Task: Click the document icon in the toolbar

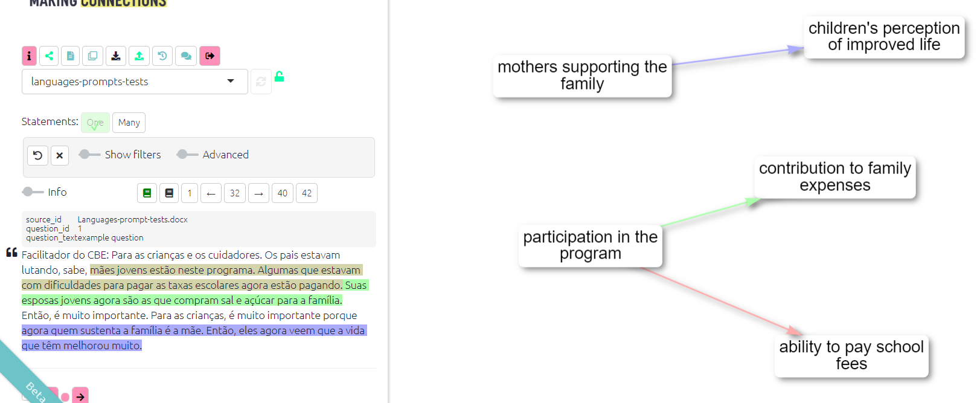Action: pos(70,56)
